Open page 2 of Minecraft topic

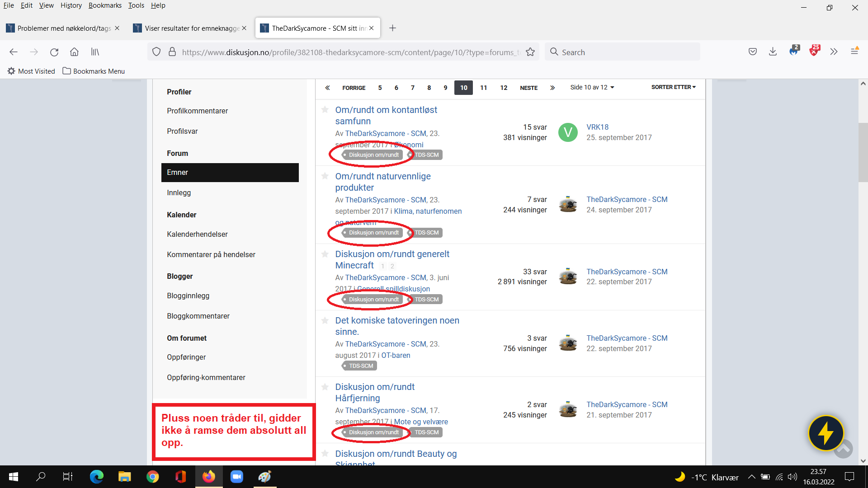[x=392, y=266]
